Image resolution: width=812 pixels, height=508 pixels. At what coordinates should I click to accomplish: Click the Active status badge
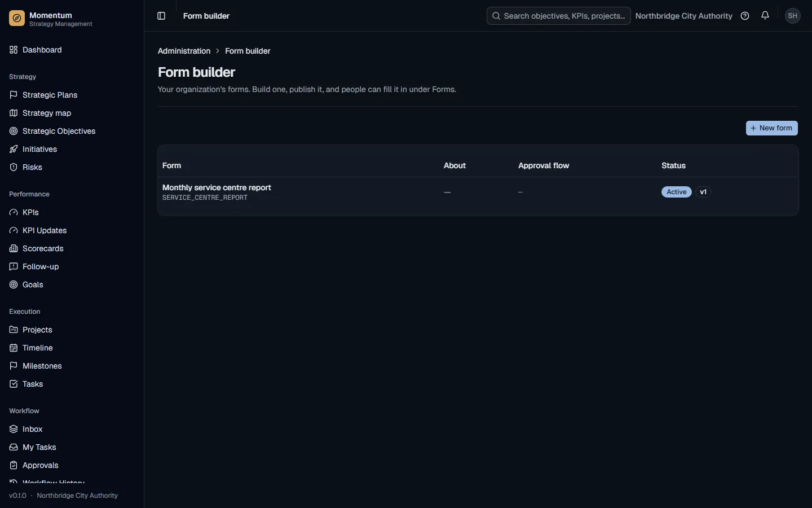point(676,192)
